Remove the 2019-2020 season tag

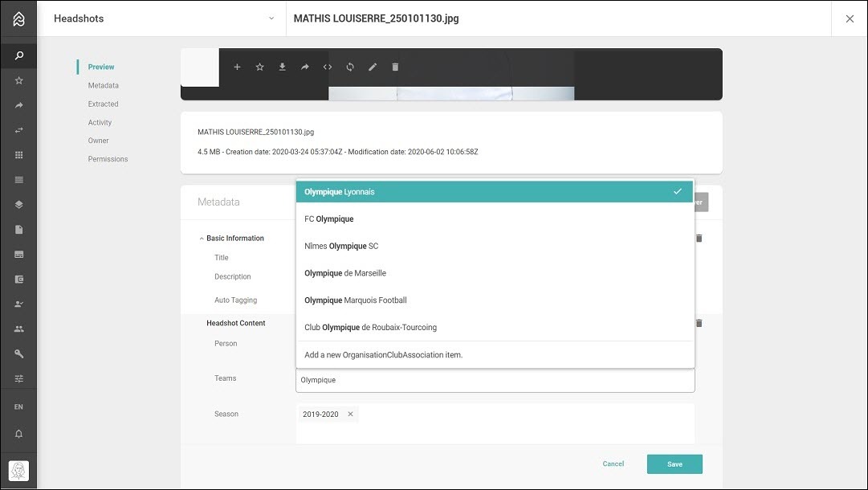point(350,414)
